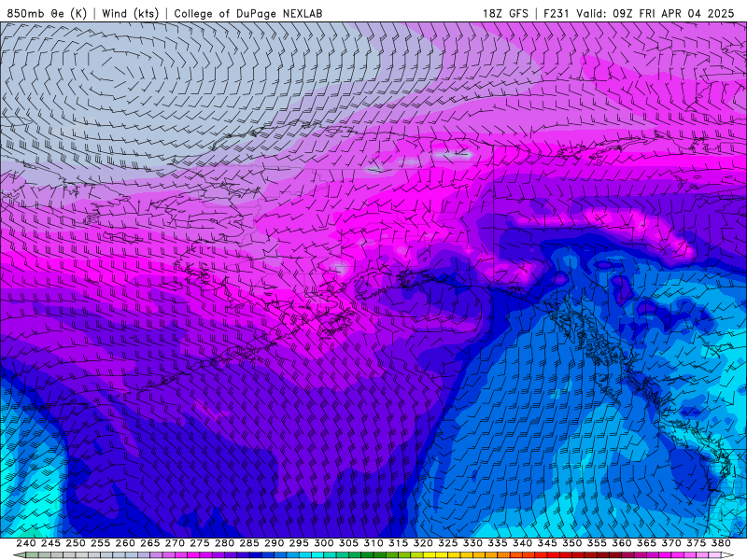Screen dimensions: 747x560
Task: Click the 290 legend label
Action: (274, 543)
